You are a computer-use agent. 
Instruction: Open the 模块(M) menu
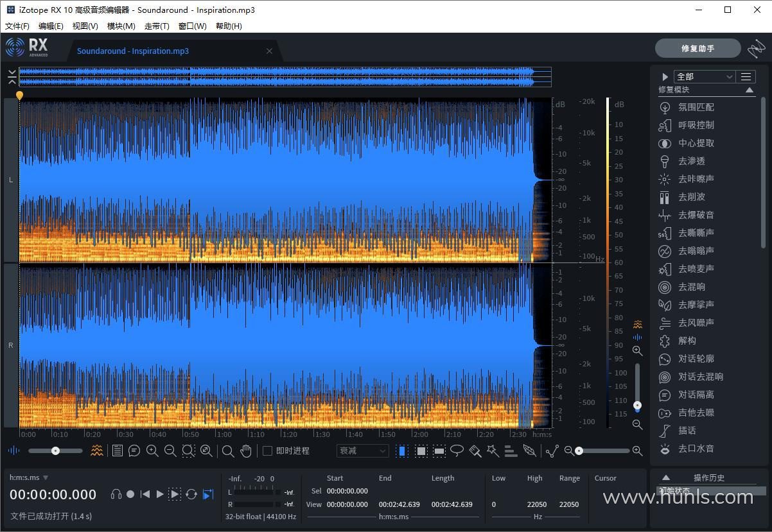click(x=121, y=26)
